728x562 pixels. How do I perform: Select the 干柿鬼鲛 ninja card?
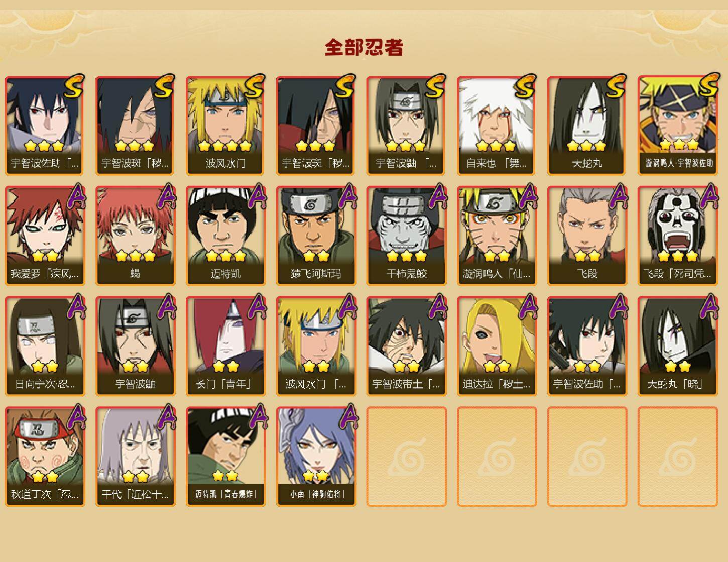[407, 236]
